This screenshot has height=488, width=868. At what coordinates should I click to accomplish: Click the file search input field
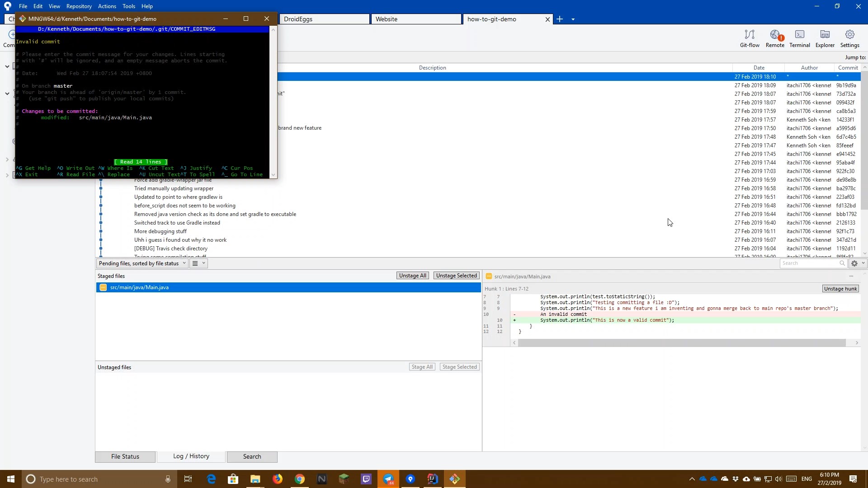pos(809,263)
